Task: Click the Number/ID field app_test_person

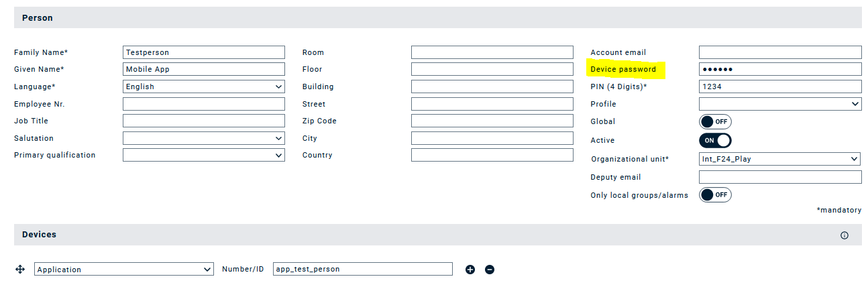Action: (363, 269)
